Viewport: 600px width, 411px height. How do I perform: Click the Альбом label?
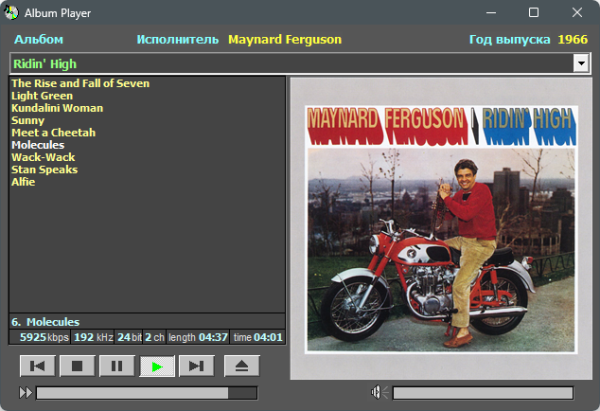39,39
